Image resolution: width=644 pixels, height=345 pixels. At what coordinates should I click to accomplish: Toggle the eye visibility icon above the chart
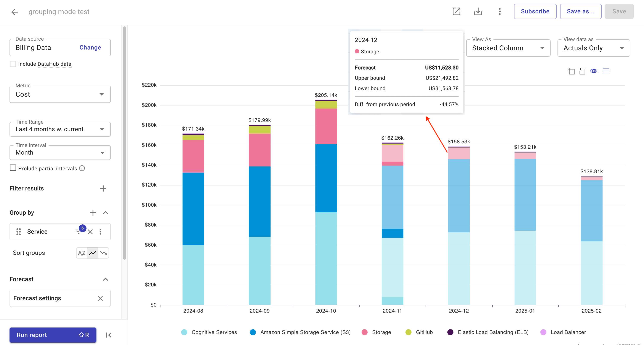coord(594,71)
